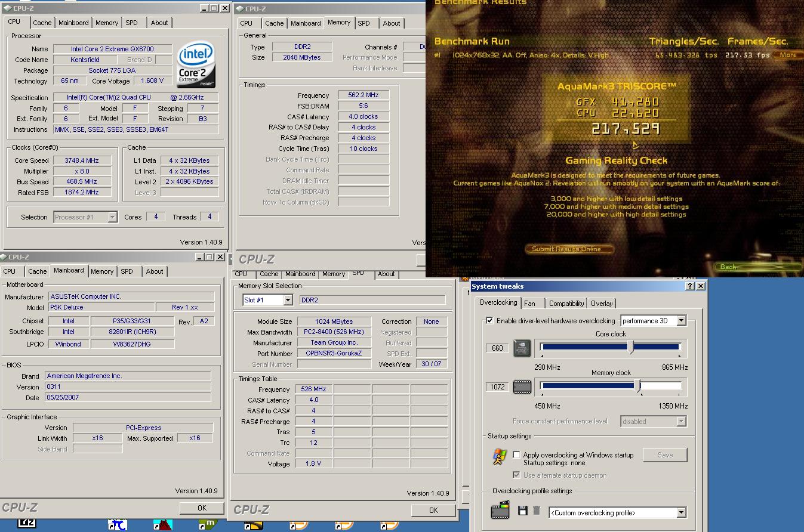Viewport: 804px width, 532px height.
Task: Open the performance 3D dropdown
Action: (681, 321)
